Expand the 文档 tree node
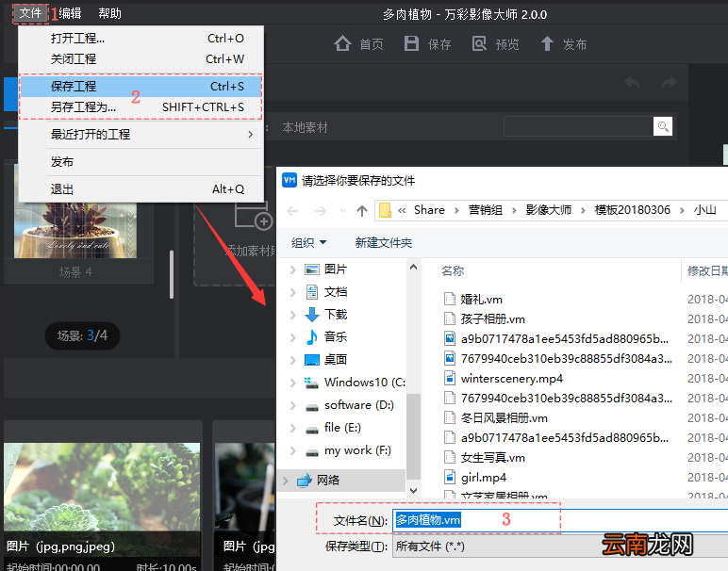 click(x=292, y=292)
